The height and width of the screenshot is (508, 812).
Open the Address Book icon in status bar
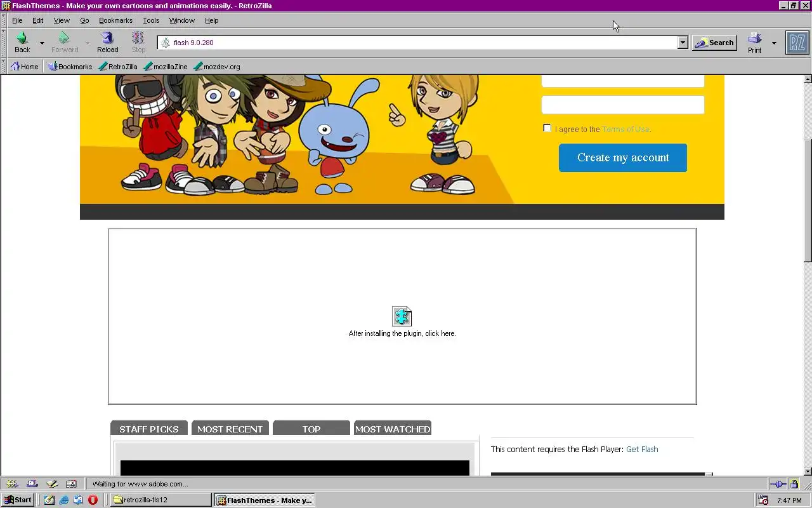click(x=71, y=484)
